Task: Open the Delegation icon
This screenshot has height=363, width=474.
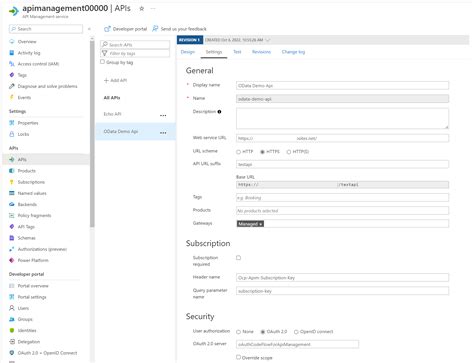Action: [12, 342]
